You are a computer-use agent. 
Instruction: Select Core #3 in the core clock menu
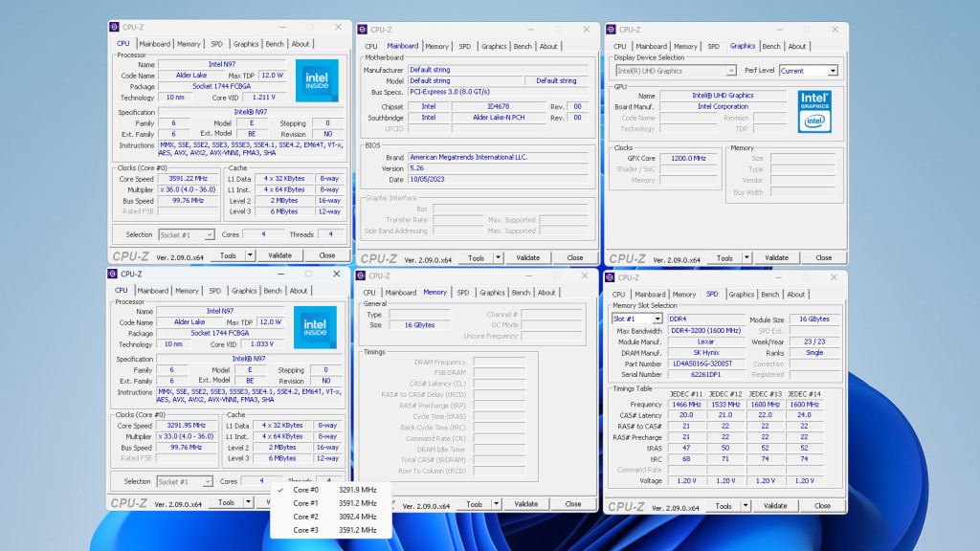pyautogui.click(x=330, y=530)
